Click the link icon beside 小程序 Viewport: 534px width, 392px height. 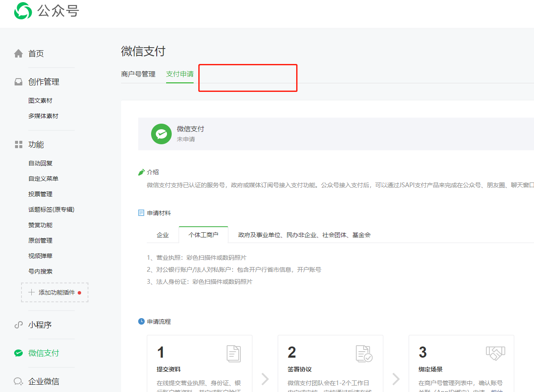click(18, 325)
